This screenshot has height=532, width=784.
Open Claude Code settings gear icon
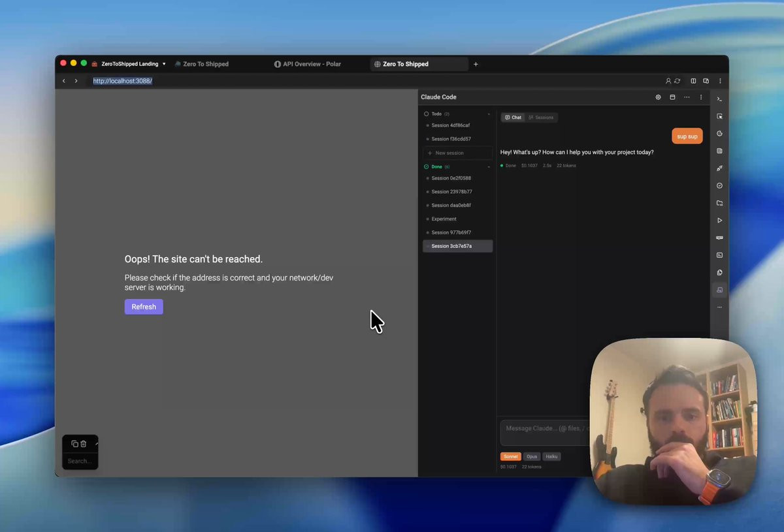[658, 97]
